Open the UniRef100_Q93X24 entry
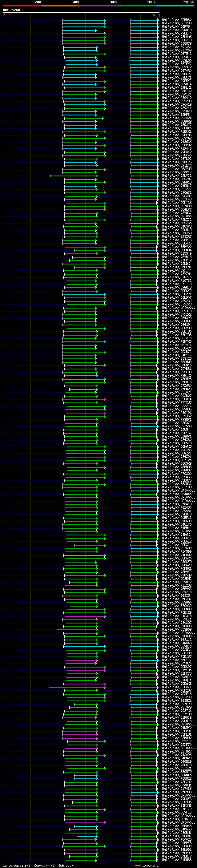 (177, 118)
